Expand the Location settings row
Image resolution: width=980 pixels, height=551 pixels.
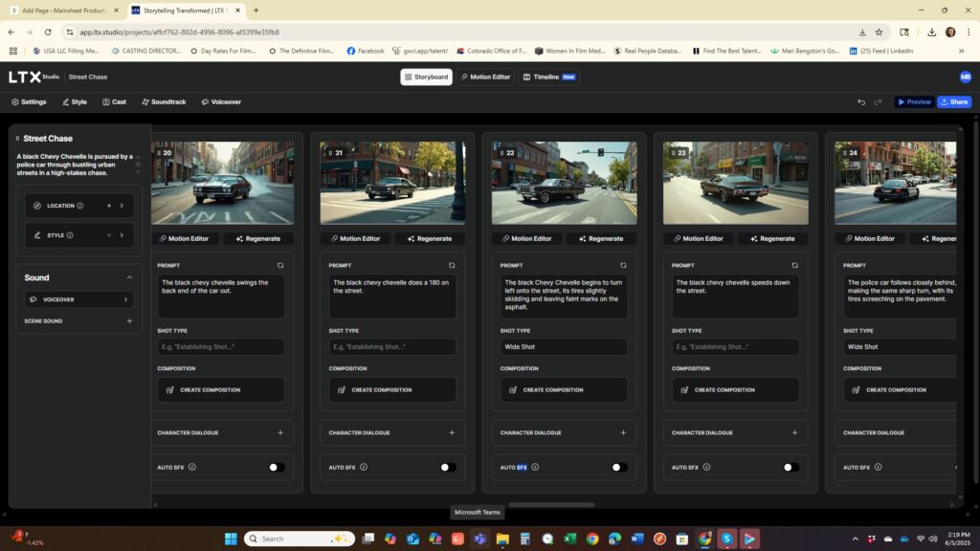pyautogui.click(x=122, y=206)
